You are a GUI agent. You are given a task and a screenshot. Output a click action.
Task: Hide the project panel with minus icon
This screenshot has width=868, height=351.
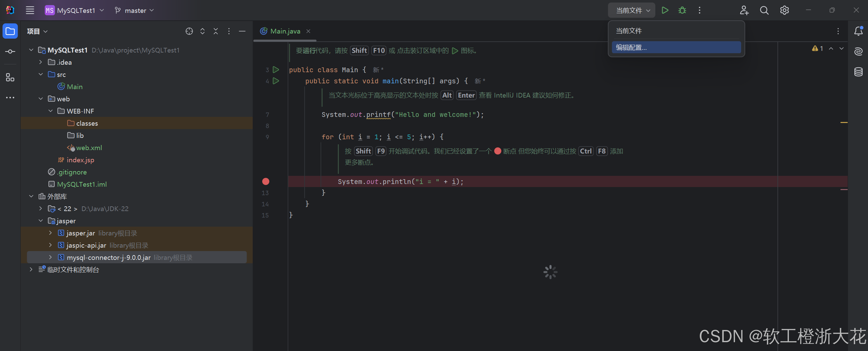tap(242, 31)
